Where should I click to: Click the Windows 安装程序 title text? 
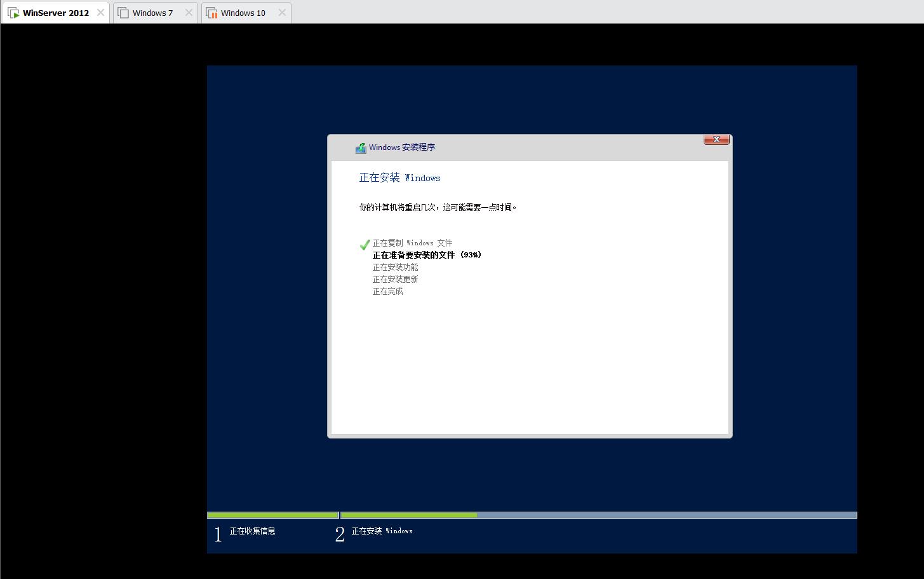pos(402,147)
